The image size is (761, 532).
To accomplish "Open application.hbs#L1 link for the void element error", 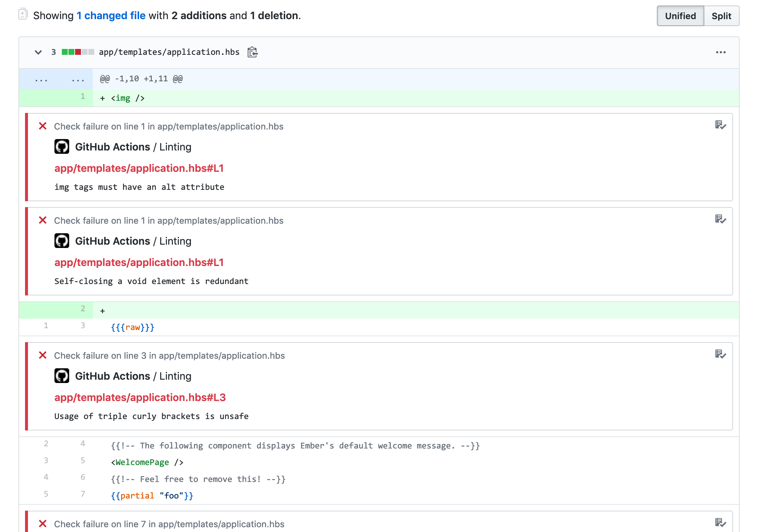I will pyautogui.click(x=139, y=262).
